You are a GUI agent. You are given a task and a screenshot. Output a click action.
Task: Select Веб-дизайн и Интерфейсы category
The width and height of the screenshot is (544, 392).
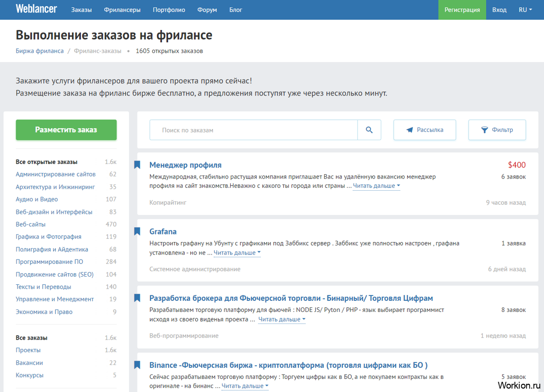pos(54,212)
